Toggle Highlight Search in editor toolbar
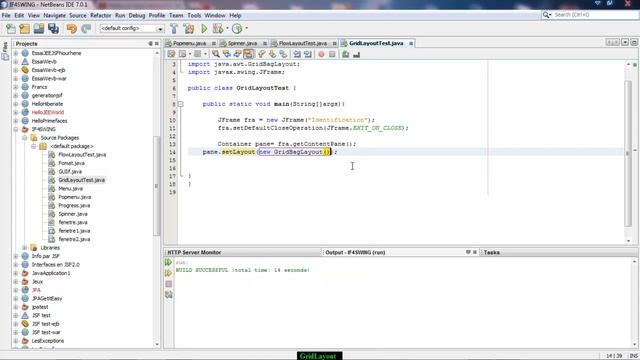640x360 pixels. [x=248, y=54]
